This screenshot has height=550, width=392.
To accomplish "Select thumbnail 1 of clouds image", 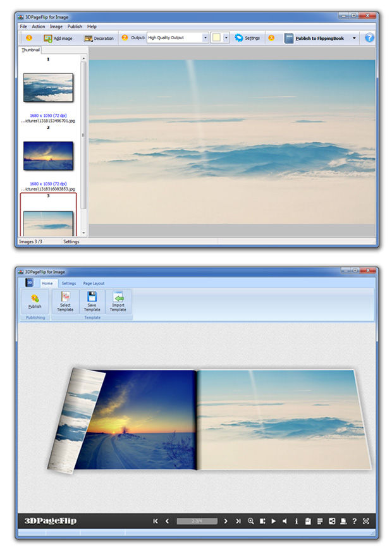I will point(49,88).
